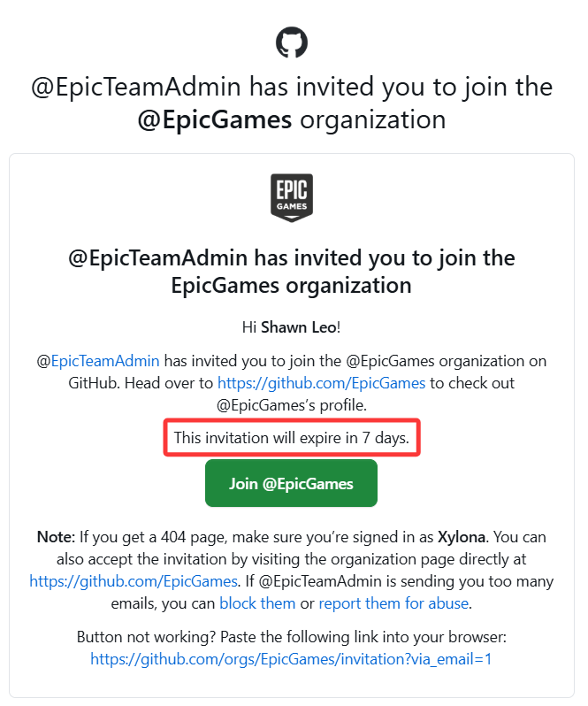Click the Epic Games shield logo

[x=292, y=197]
